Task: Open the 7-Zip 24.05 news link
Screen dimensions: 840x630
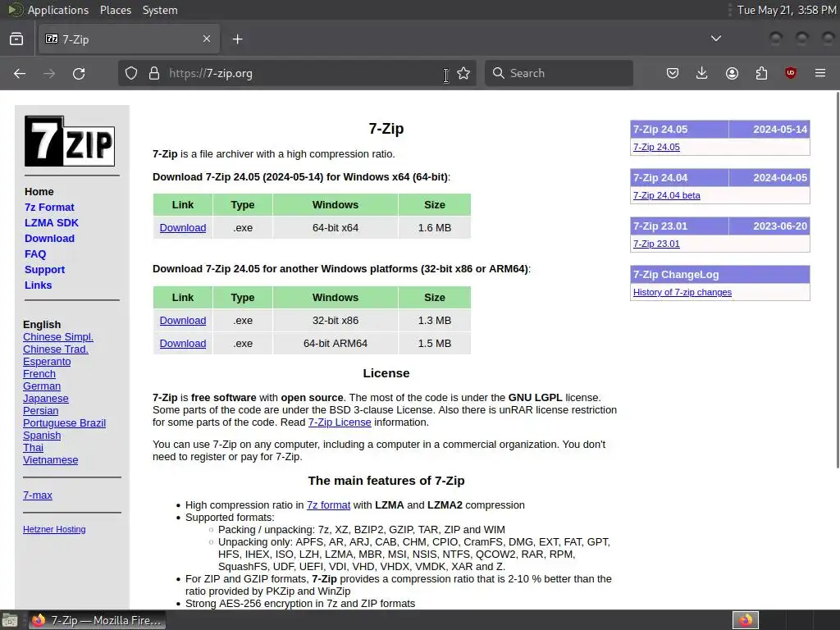Action: (x=656, y=148)
